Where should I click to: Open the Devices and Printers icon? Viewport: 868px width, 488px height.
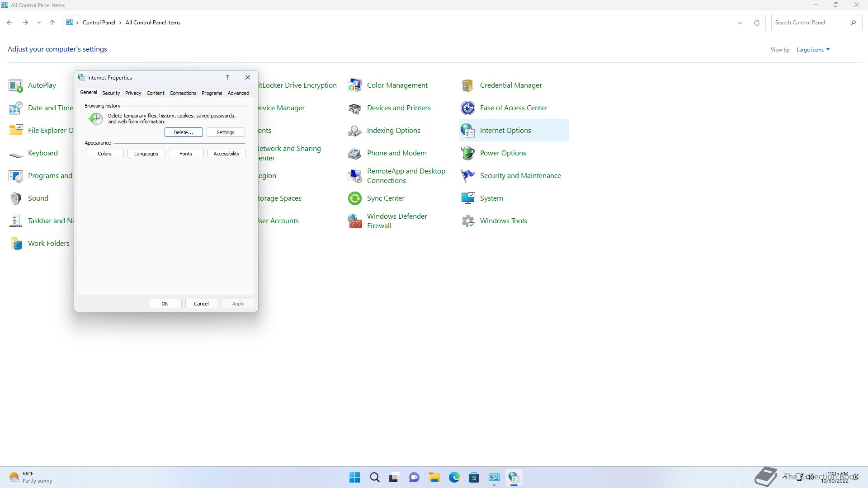355,108
